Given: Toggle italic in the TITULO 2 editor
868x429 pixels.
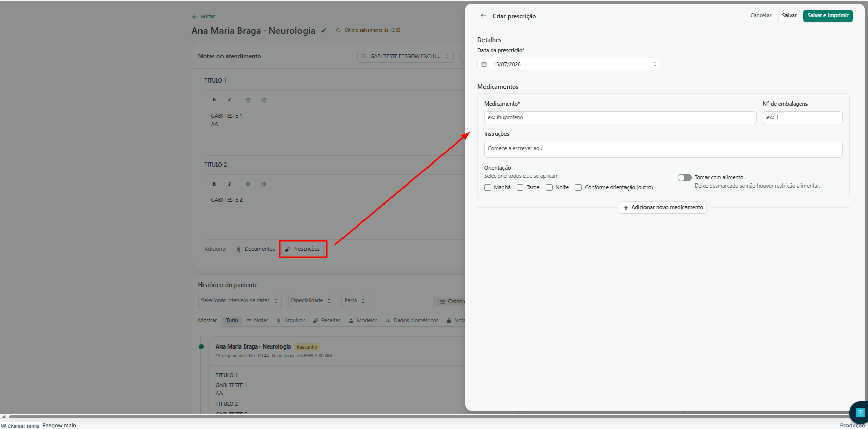Looking at the screenshot, I should (230, 184).
